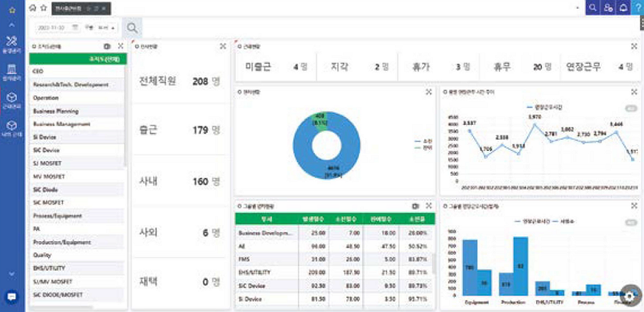Open the notifications bell icon
The height and width of the screenshot is (312, 644).
pyautogui.click(x=623, y=8)
